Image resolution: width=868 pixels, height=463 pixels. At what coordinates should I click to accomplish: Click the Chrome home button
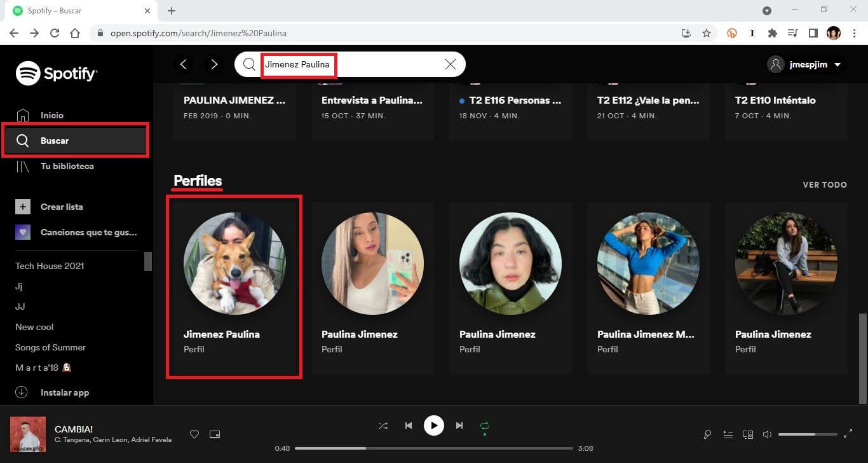tap(75, 33)
